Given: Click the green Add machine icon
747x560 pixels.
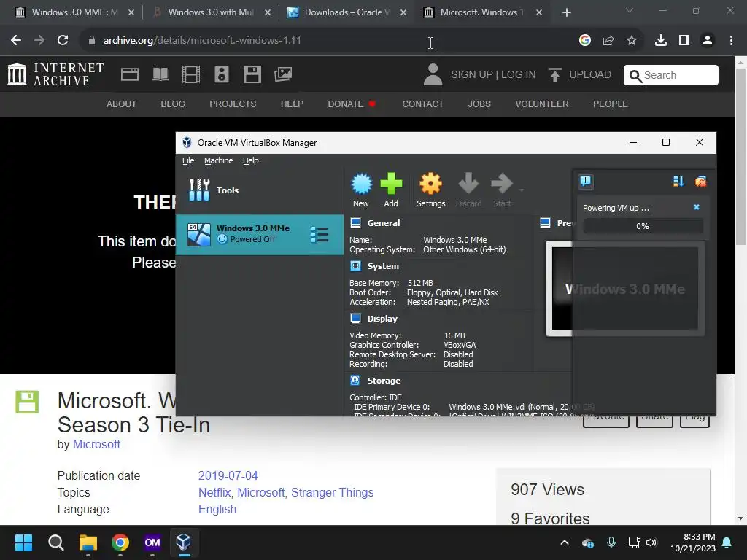Looking at the screenshot, I should [x=391, y=190].
